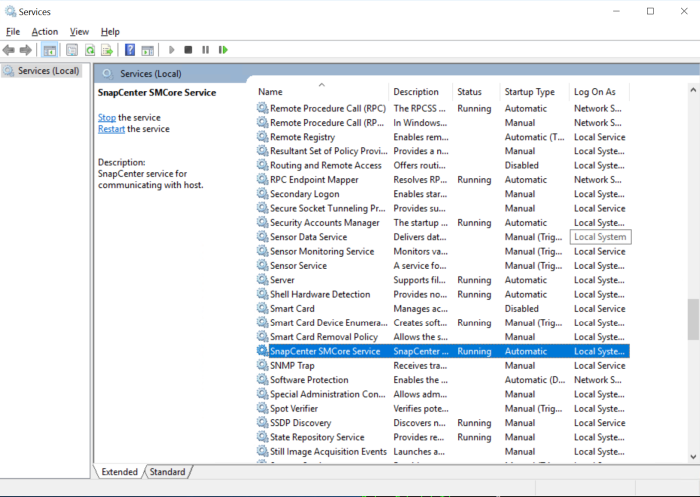
Task: Click the Back arrow in the toolbar
Action: 9,49
